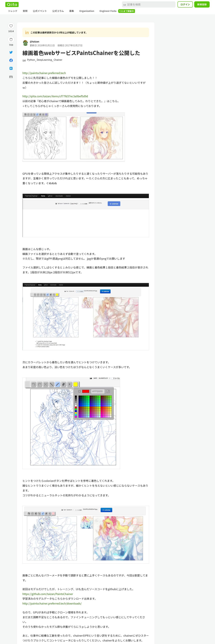Screen dimensions: 215x644
Task: Stock the article using the stock icon
Action: tap(11, 39)
